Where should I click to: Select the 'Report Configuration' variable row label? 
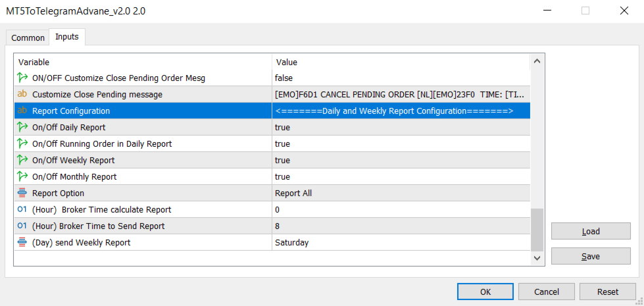[x=71, y=111]
